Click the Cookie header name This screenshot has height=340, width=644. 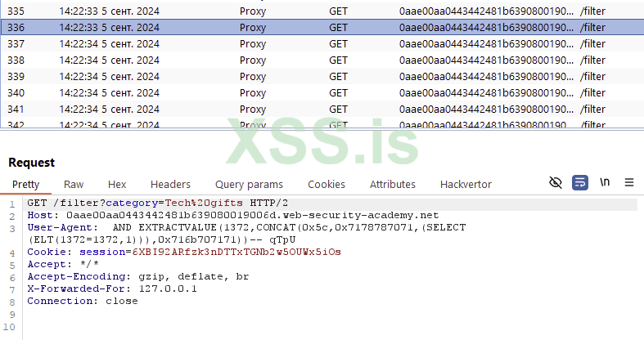pyautogui.click(x=47, y=253)
